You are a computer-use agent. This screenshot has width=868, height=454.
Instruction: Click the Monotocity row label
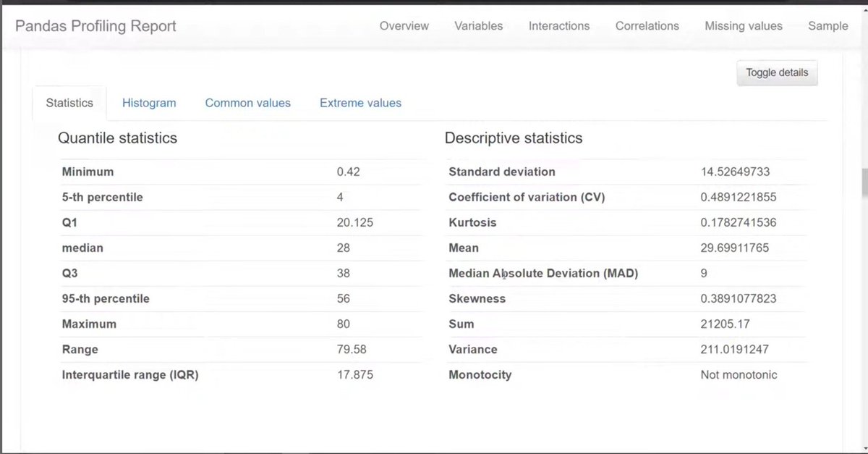tap(480, 374)
